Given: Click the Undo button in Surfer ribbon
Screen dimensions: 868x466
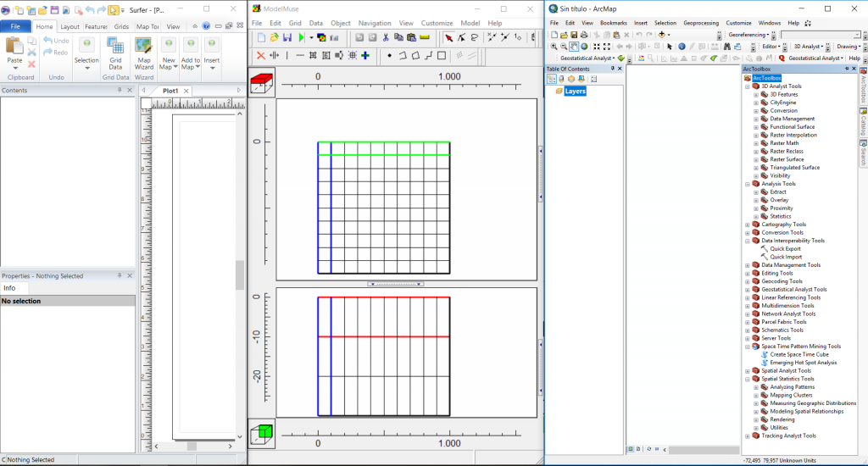Looking at the screenshot, I should (57, 41).
